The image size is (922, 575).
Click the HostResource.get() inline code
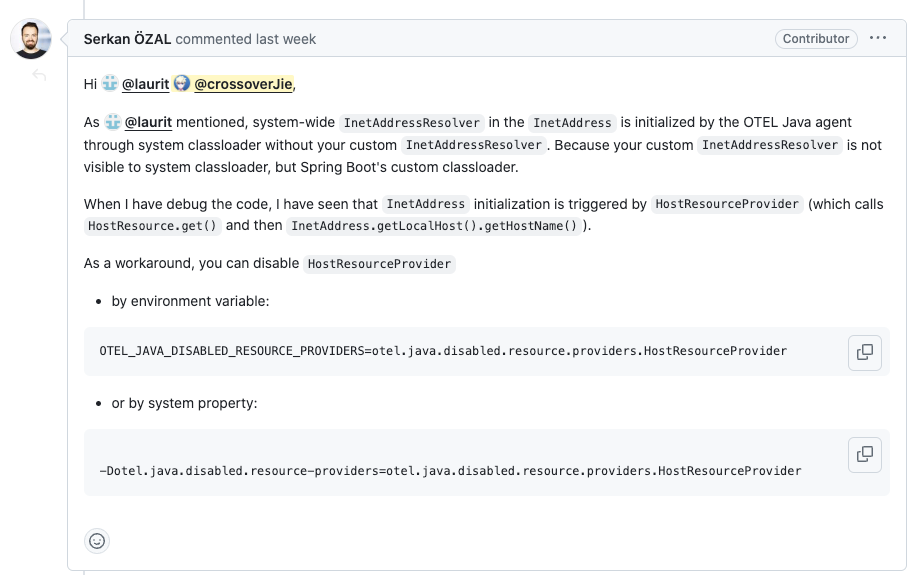pyautogui.click(x=153, y=225)
